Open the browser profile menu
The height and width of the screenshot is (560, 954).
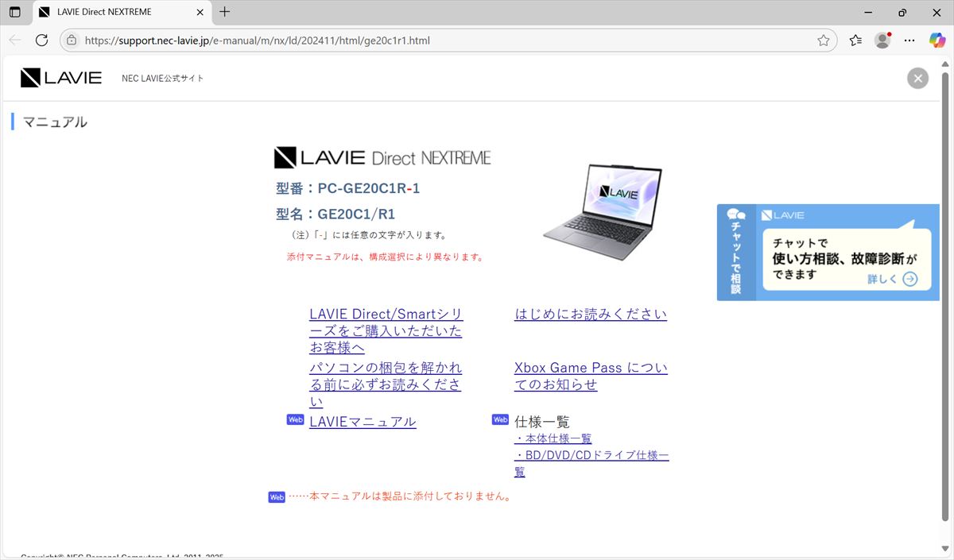point(882,40)
